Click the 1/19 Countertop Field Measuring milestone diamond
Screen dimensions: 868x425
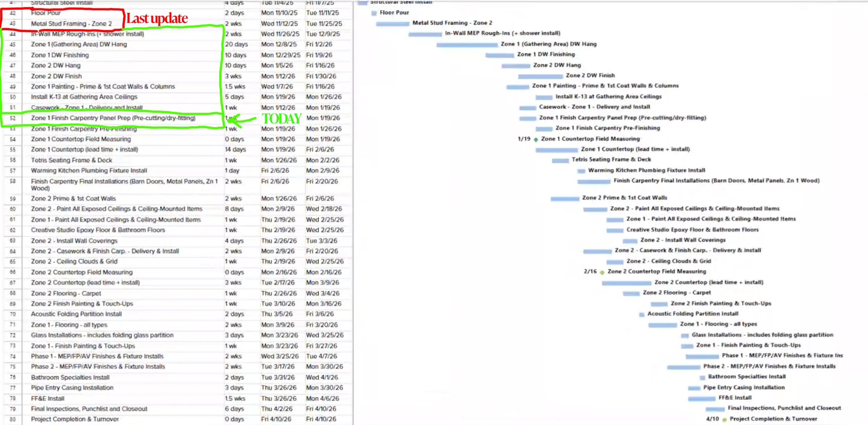(536, 139)
